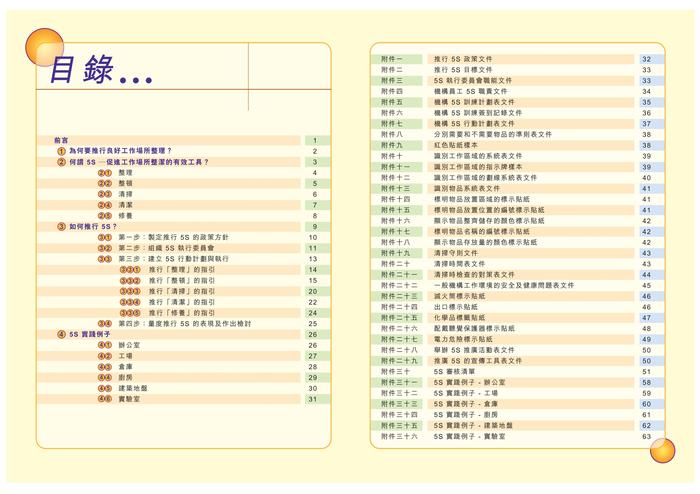This screenshot has height=494, width=700.
Task: Select 附件九 紅色貼紙樣本 entry
Action: tap(518, 145)
